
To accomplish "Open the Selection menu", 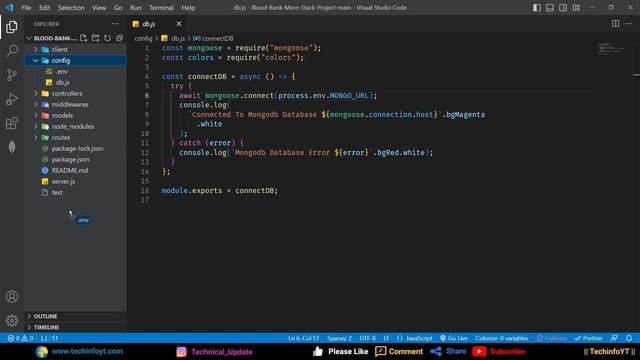I will point(71,8).
